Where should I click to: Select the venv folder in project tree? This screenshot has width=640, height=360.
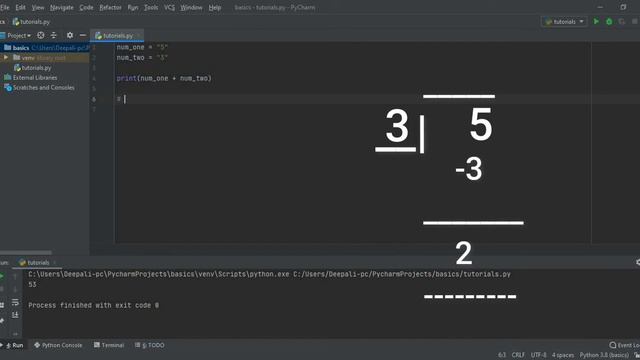pos(44,58)
